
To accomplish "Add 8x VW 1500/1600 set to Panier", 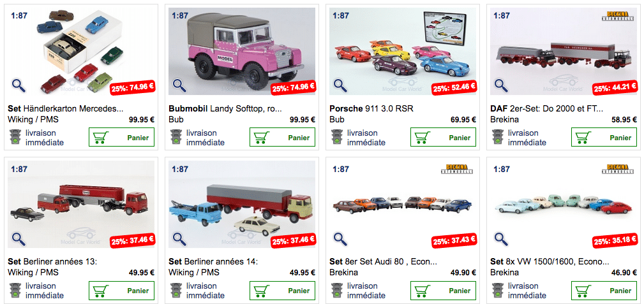I will point(604,291).
